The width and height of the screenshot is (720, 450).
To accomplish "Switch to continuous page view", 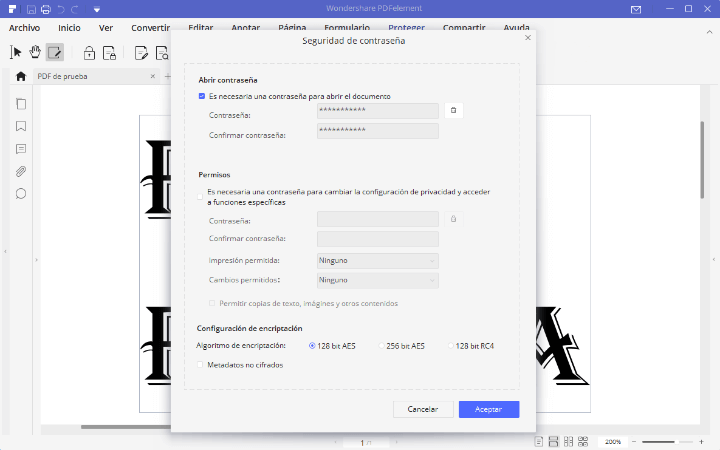I will pos(553,442).
